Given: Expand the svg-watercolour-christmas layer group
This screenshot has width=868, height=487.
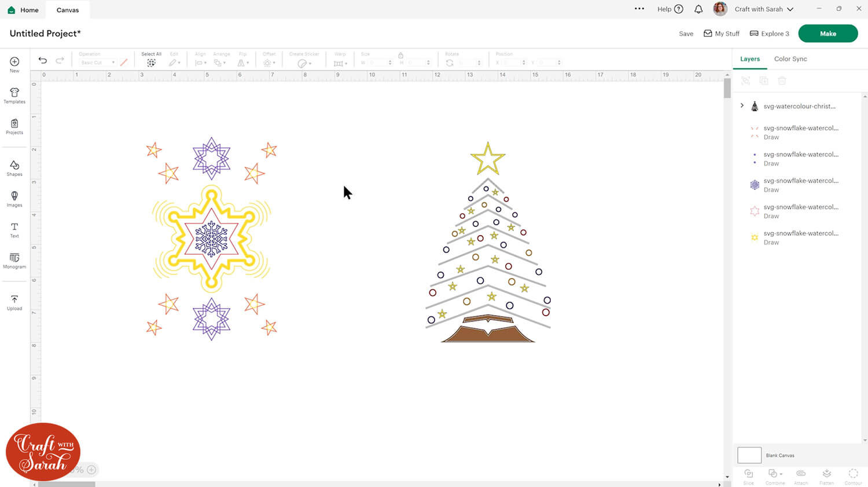Looking at the screenshot, I should tap(742, 106).
